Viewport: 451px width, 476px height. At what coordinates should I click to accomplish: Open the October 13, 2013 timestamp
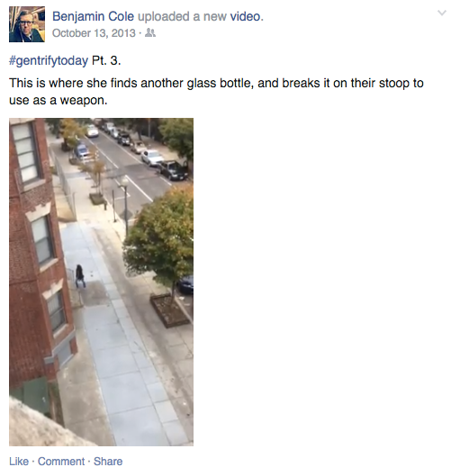94,32
